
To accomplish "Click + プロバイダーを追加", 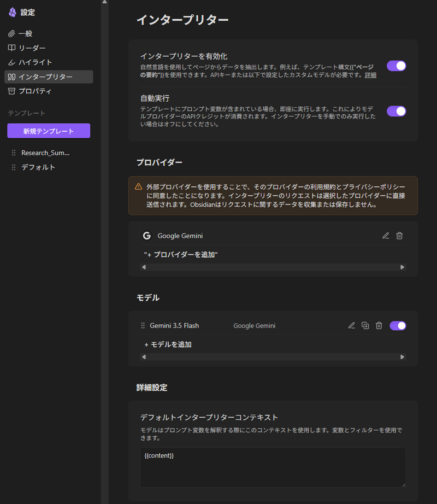I will point(181,255).
